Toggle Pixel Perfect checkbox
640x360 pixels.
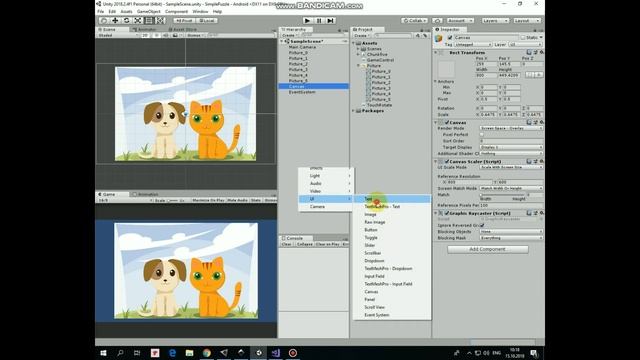pos(482,134)
